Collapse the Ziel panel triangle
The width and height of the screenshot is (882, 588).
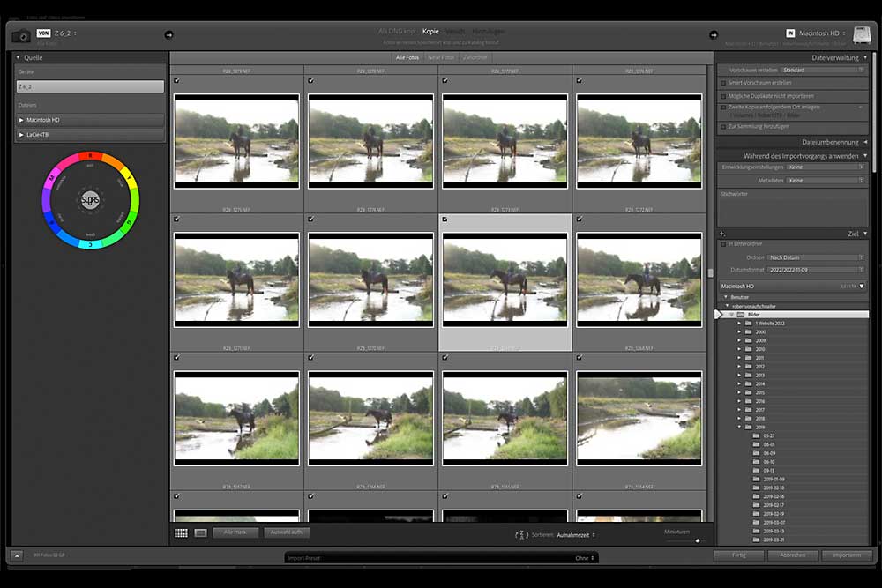pos(865,234)
